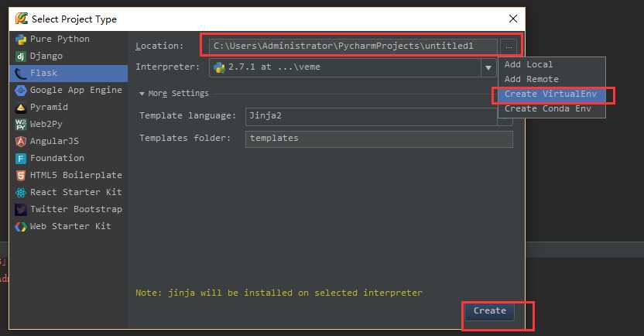Select Create Conda Env menu item
The image size is (644, 336).
(x=552, y=109)
